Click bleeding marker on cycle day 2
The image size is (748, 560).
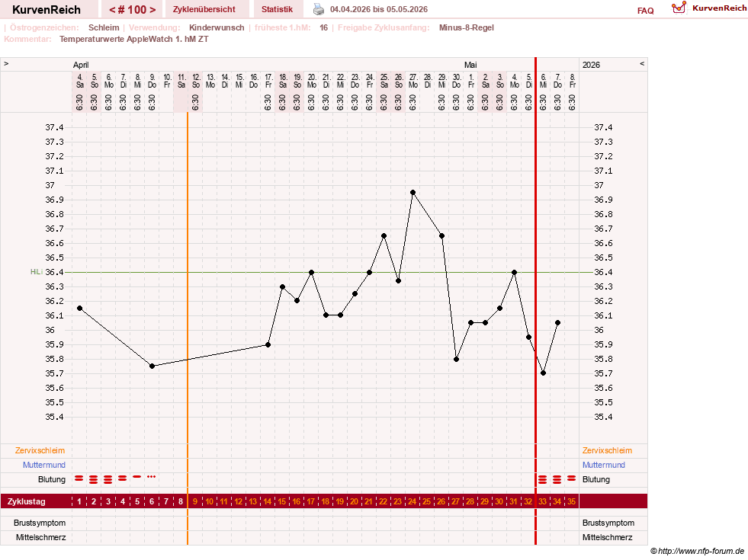(94, 479)
